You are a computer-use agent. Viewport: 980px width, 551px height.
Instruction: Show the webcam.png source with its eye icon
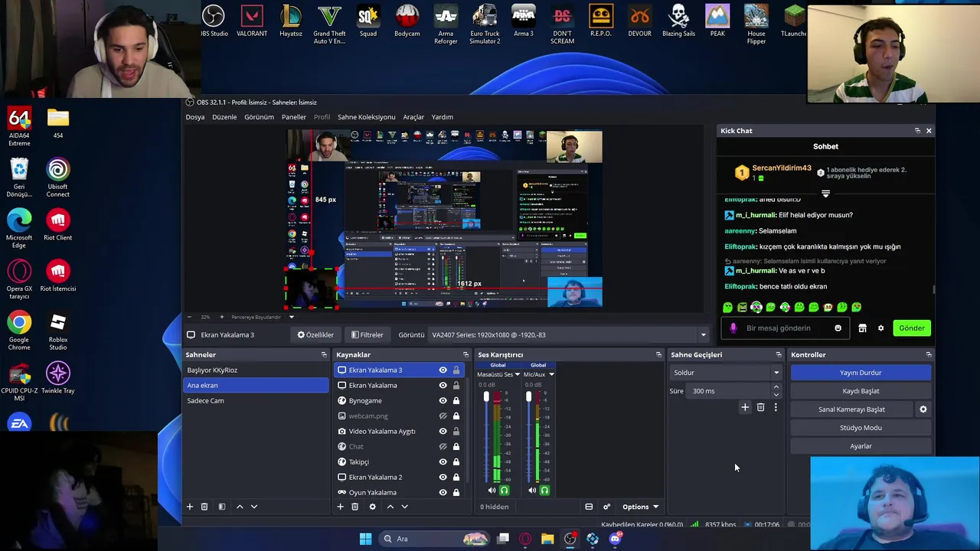tap(443, 416)
